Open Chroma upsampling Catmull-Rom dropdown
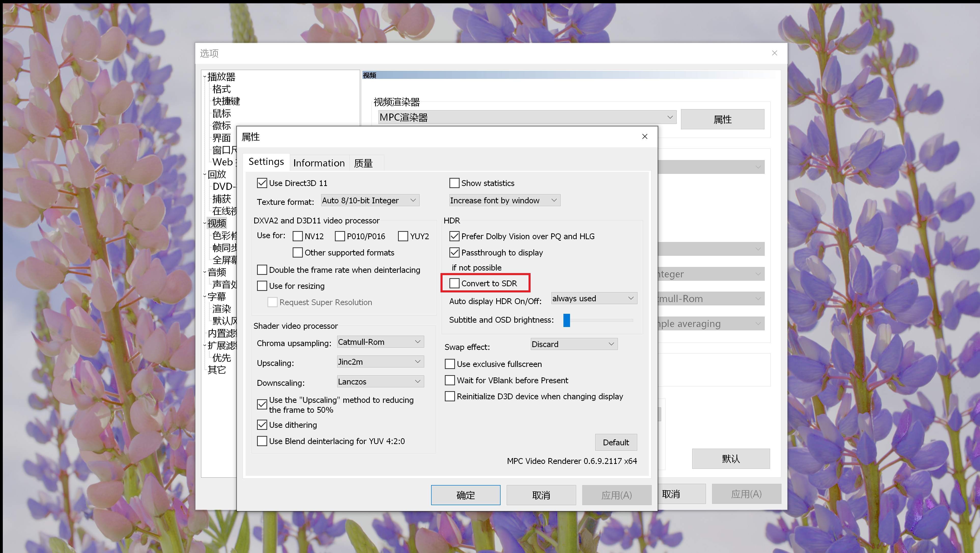Viewport: 980px width, 553px height. click(x=380, y=342)
